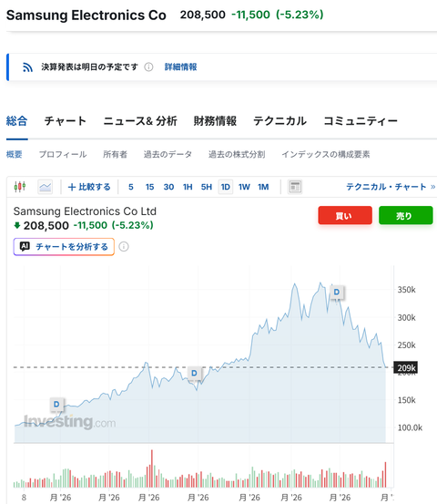Select the candlestick chart type icon
This screenshot has height=504, width=437.
click(x=20, y=187)
